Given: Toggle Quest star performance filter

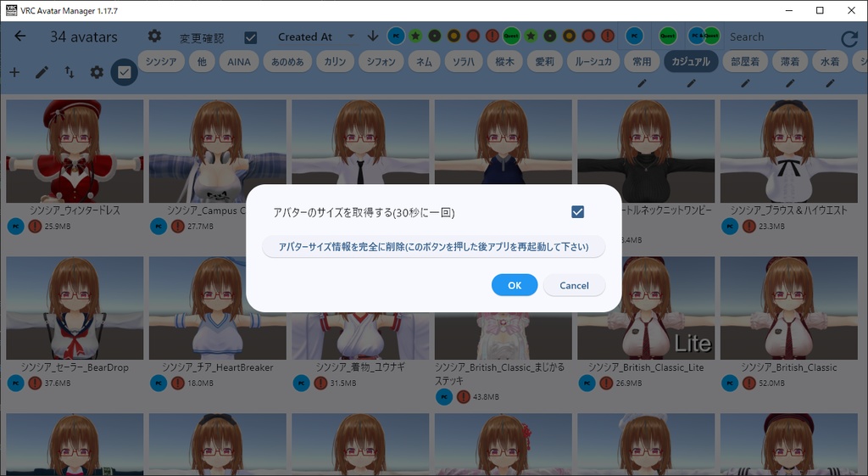Looking at the screenshot, I should pyautogui.click(x=531, y=36).
